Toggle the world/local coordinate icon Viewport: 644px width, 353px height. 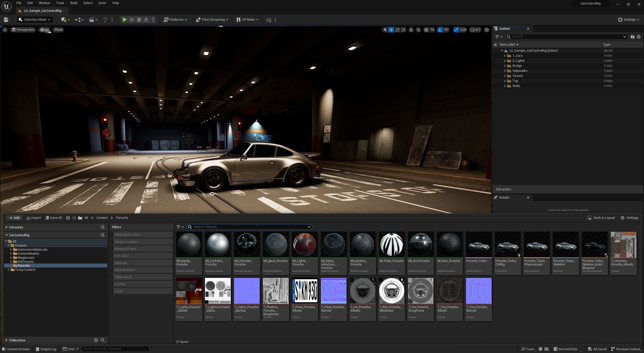pos(411,30)
